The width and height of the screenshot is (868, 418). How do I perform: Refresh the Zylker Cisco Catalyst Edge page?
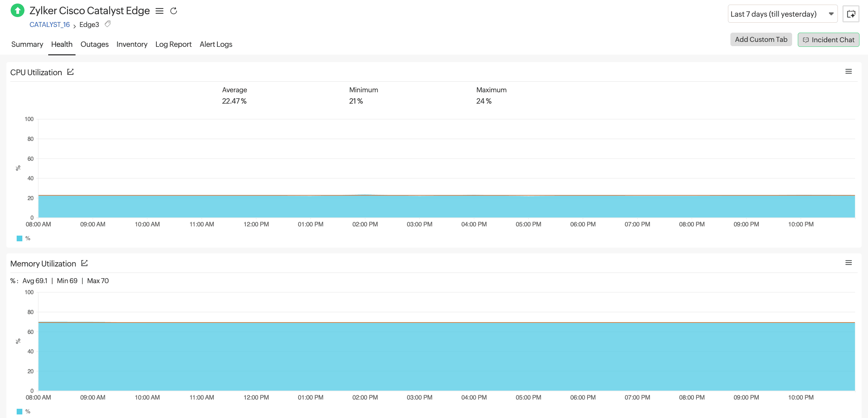174,11
